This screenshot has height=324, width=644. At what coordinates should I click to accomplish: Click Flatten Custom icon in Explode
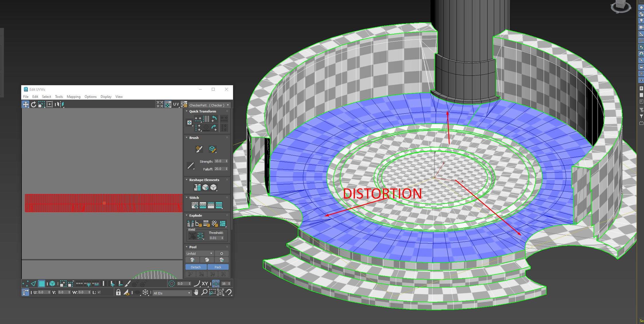[x=223, y=224]
